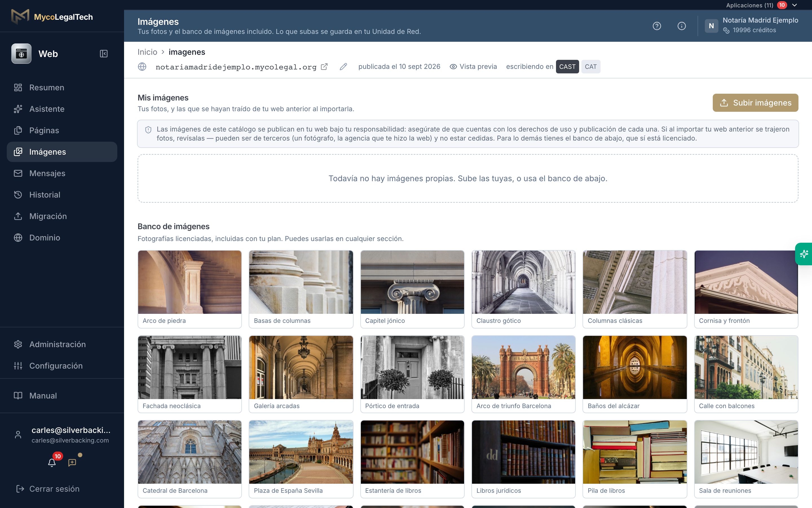Open Asistente in the sidebar

(62, 109)
